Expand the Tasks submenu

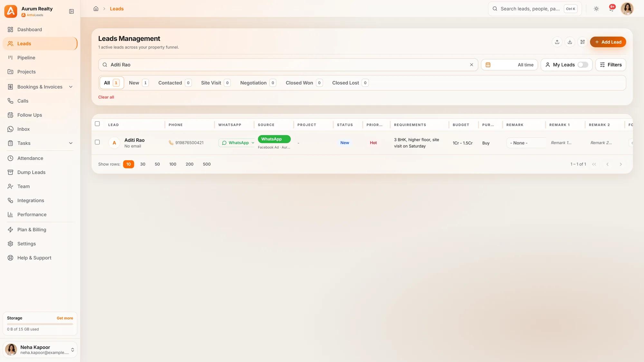(71, 143)
